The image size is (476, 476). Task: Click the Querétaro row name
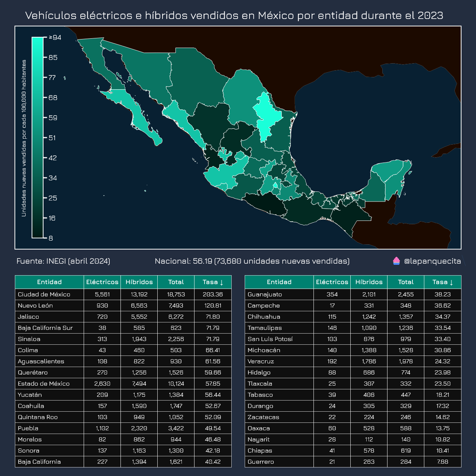coord(33,372)
